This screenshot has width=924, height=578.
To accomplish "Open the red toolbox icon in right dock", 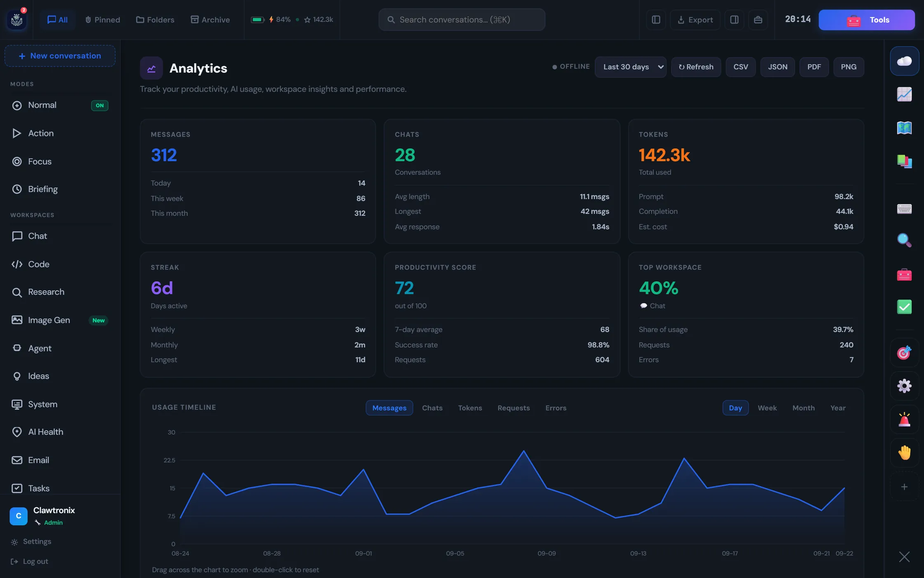I will pos(904,275).
